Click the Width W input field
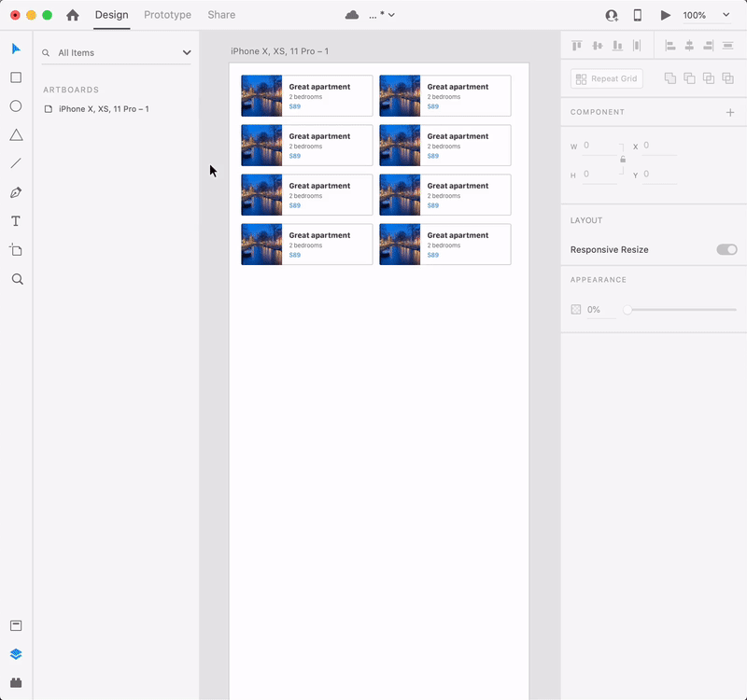This screenshot has height=700, width=747. (600, 146)
